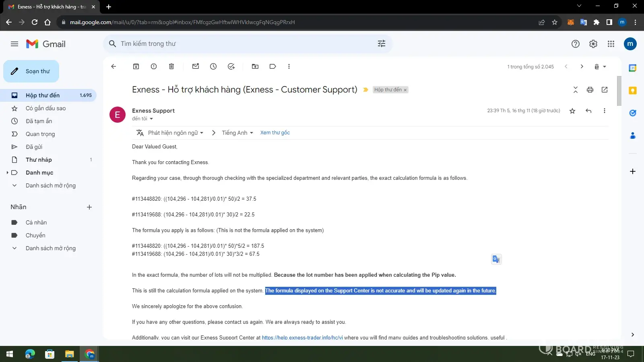Open a new Chrome tab
The width and height of the screenshot is (644, 362).
(x=109, y=6)
